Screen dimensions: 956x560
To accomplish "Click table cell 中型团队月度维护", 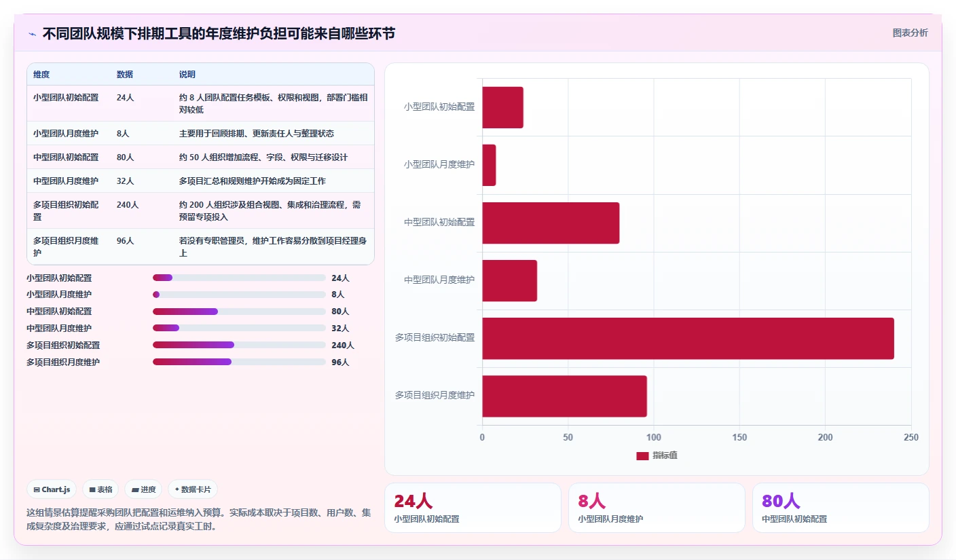I will [x=66, y=181].
